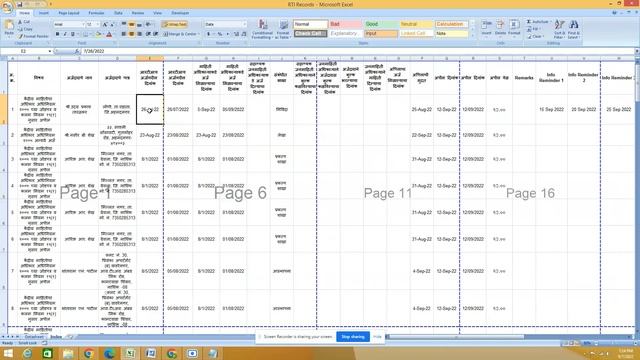
Task: Click the Hide link in sharing bar
Action: pyautogui.click(x=377, y=337)
